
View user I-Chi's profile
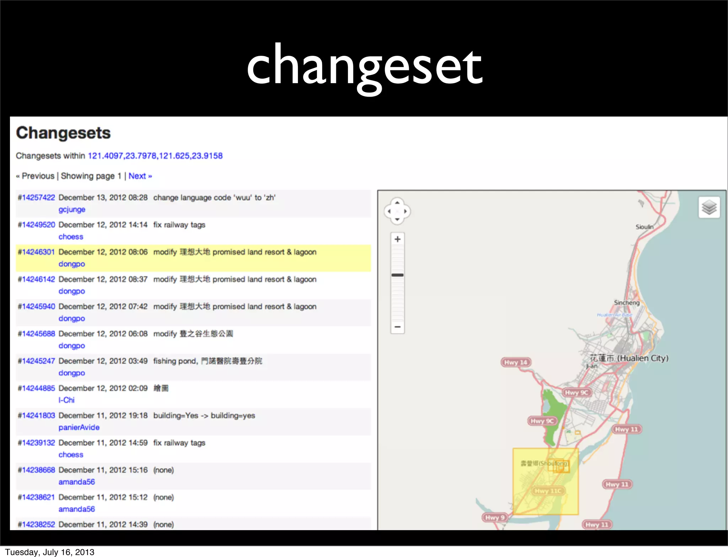(66, 400)
